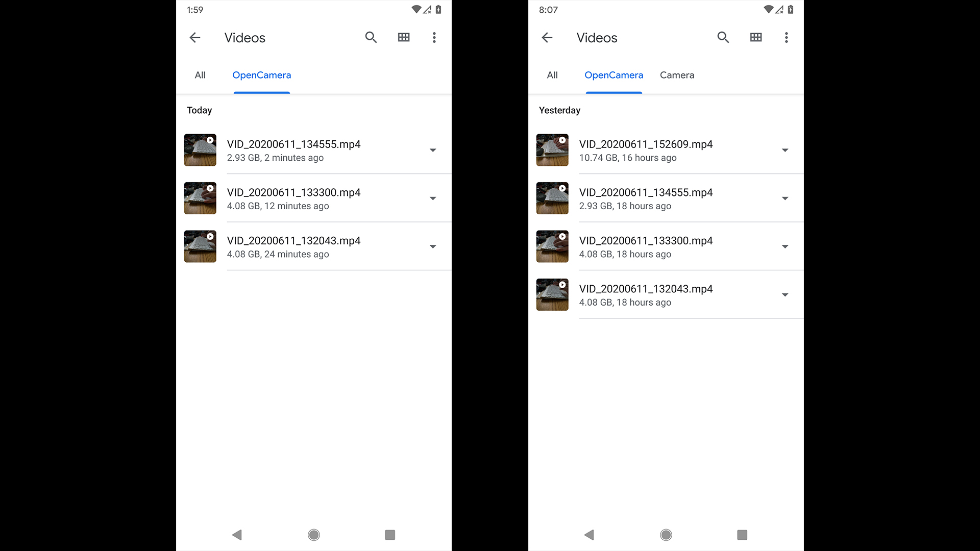This screenshot has width=980, height=551.
Task: Switch to grid view in left phone
Action: [404, 37]
